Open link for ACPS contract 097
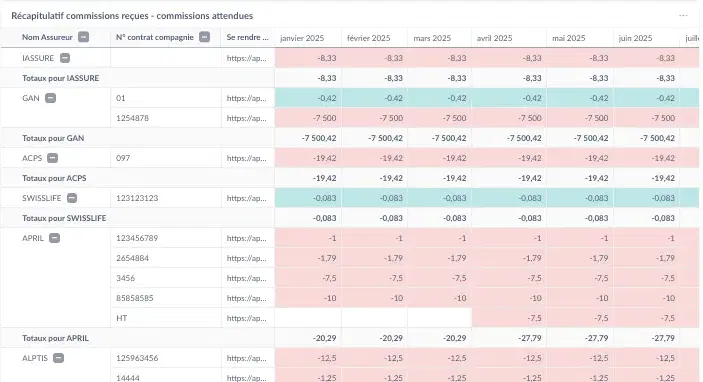The image size is (703, 382). point(246,158)
